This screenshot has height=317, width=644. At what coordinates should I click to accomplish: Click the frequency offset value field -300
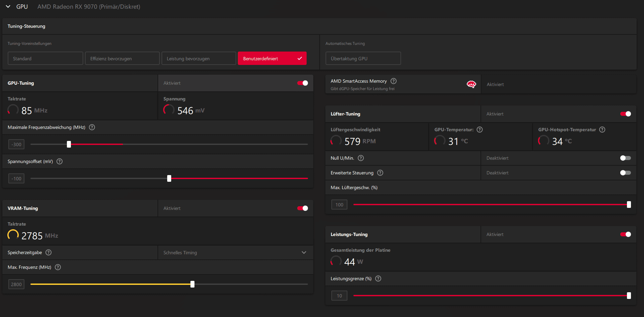16,144
